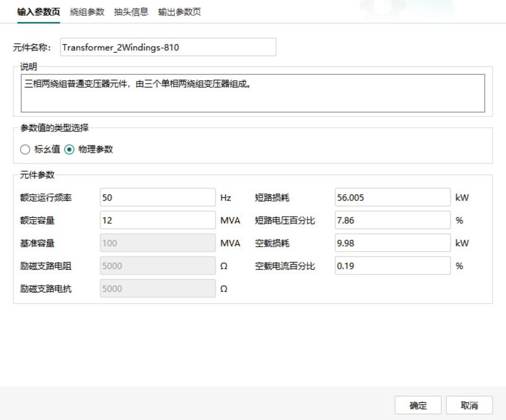
Task: Click the disabled 励磁支路电抗 field
Action: [158, 289]
